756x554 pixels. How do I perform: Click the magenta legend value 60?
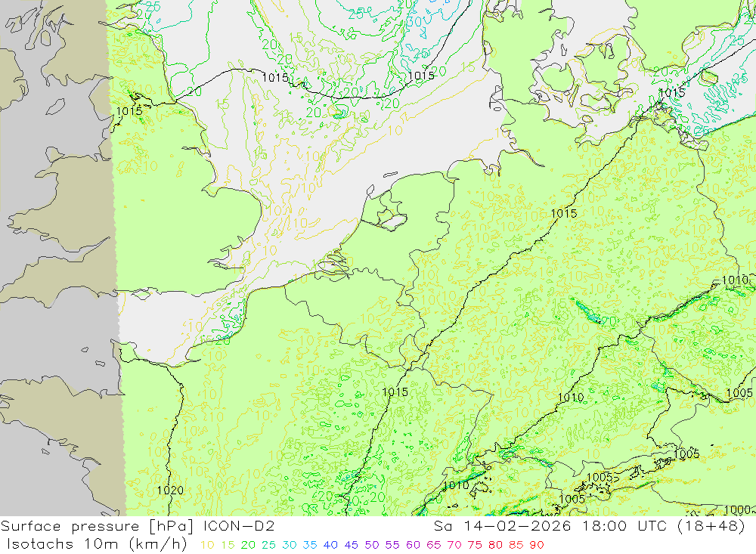coord(414,546)
